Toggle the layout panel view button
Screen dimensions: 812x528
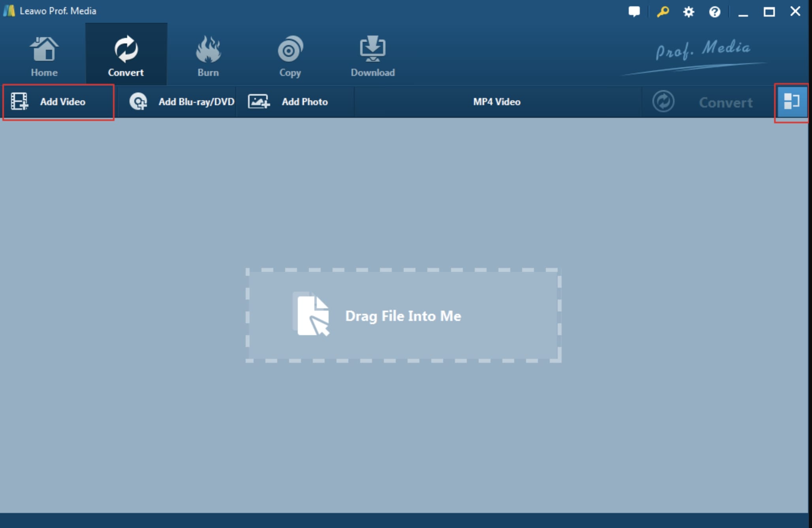tap(791, 102)
